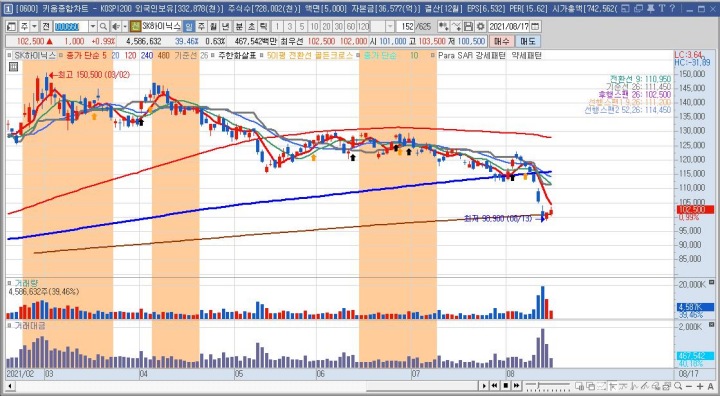720x396 pixels.
Task: Select the daily 일 period tab
Action: tap(189, 27)
